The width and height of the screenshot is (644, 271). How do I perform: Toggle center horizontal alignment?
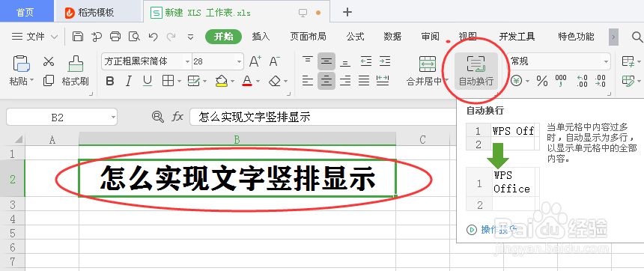click(326, 81)
